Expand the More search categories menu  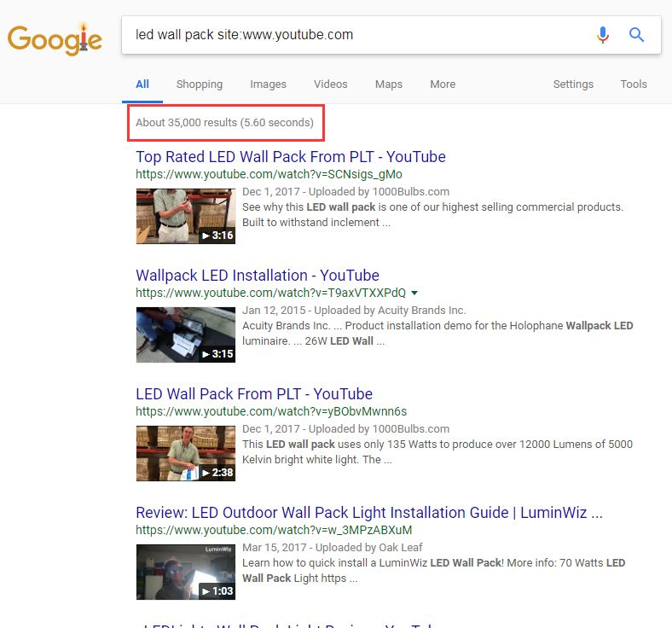[x=442, y=84]
